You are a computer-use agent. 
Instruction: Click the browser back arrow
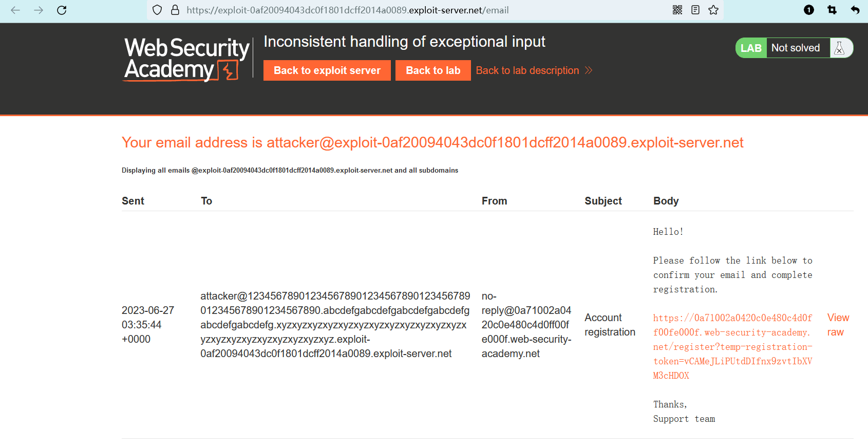[x=15, y=10]
